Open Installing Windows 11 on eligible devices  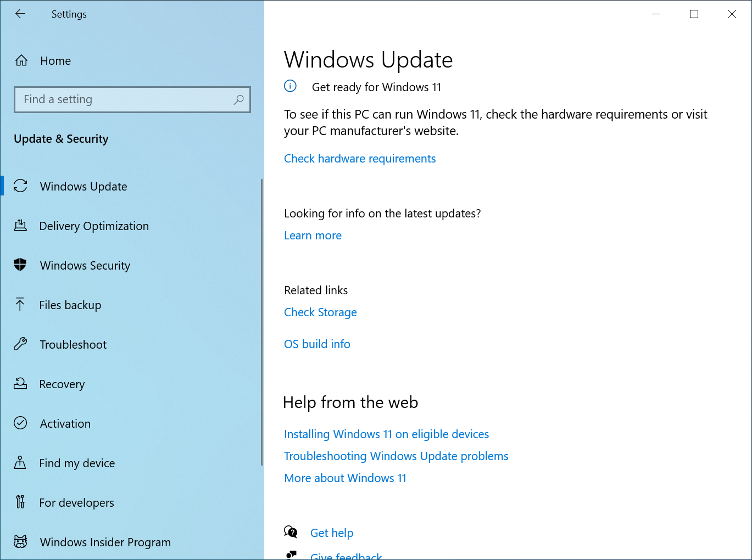point(386,434)
